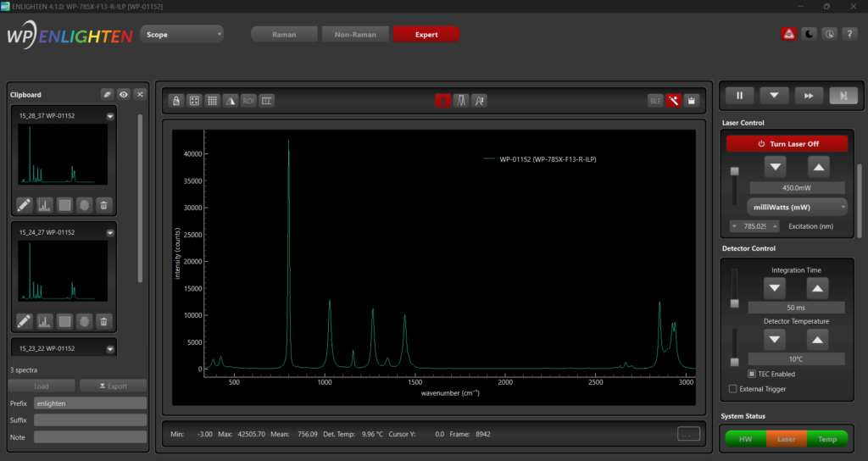Open the Scope view dropdown
Screen dimensions: 868x461
183,35
